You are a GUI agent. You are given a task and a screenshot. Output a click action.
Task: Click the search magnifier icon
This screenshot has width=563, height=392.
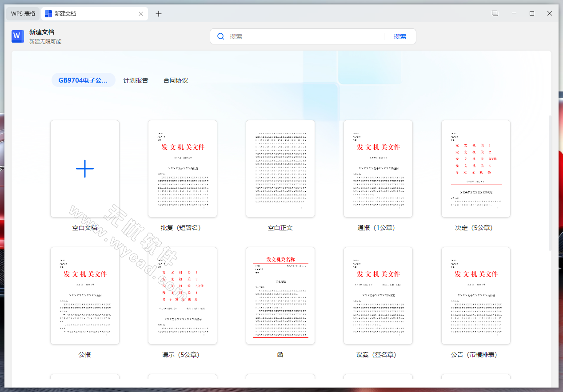[x=220, y=36]
